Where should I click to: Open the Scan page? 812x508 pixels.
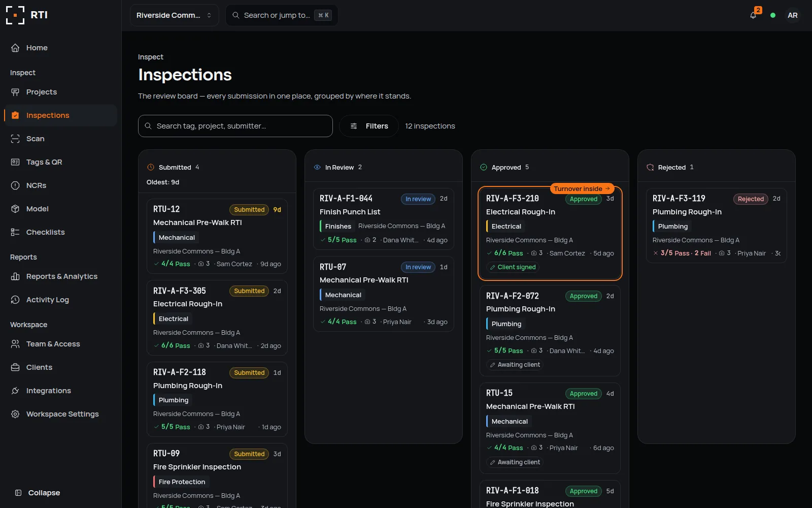[61, 139]
